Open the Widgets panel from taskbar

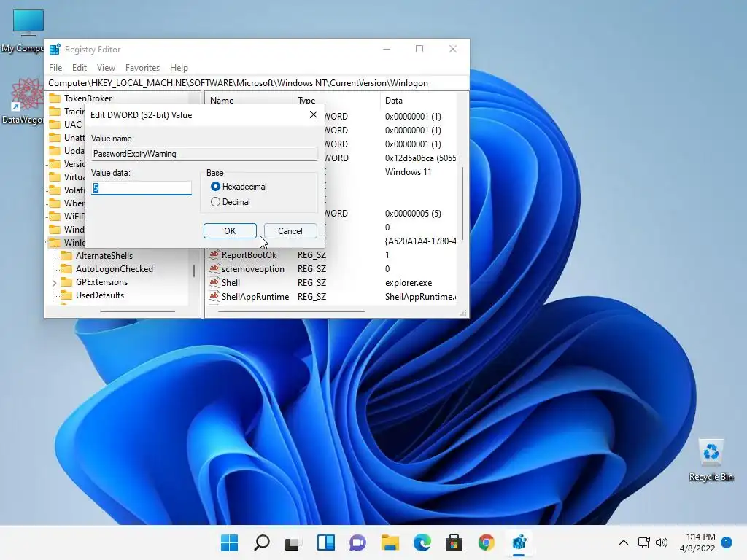(326, 542)
